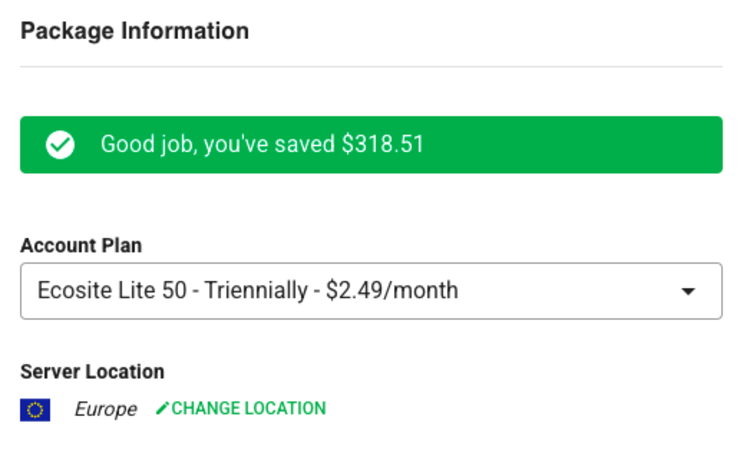Click the CHANGE LOCATION link

click(x=241, y=408)
